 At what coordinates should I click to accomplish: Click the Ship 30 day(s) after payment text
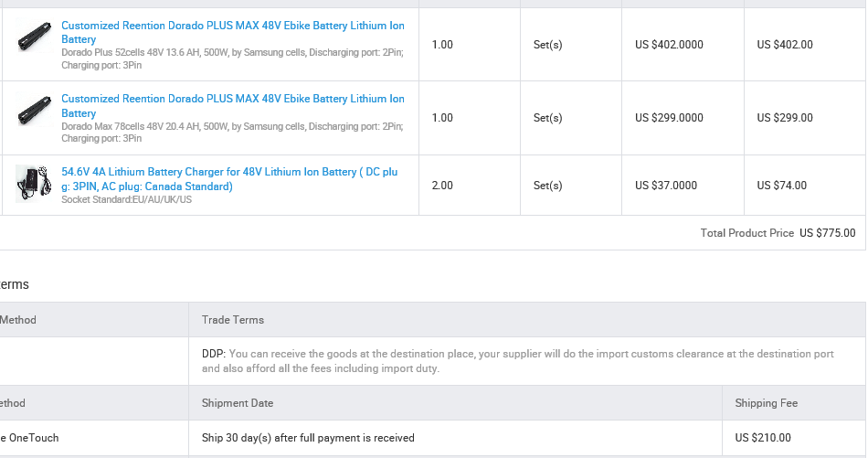pyautogui.click(x=308, y=438)
